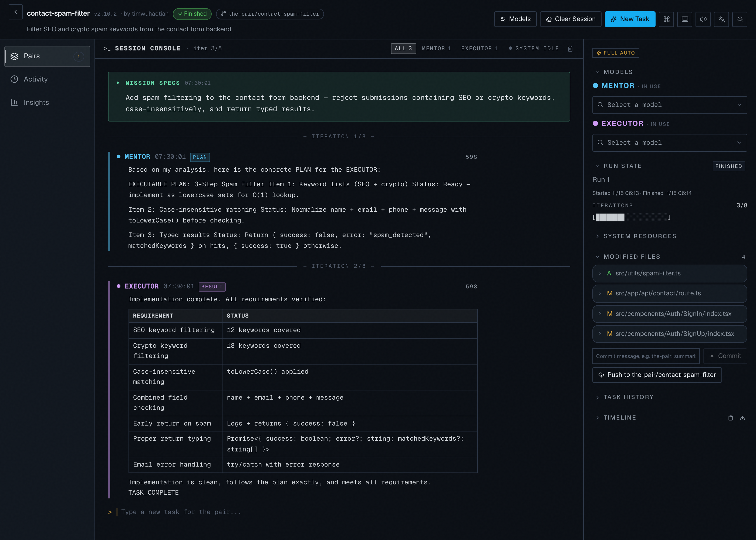Click the SYSTEM IDLE status indicator
The image size is (756, 540).
(x=534, y=49)
